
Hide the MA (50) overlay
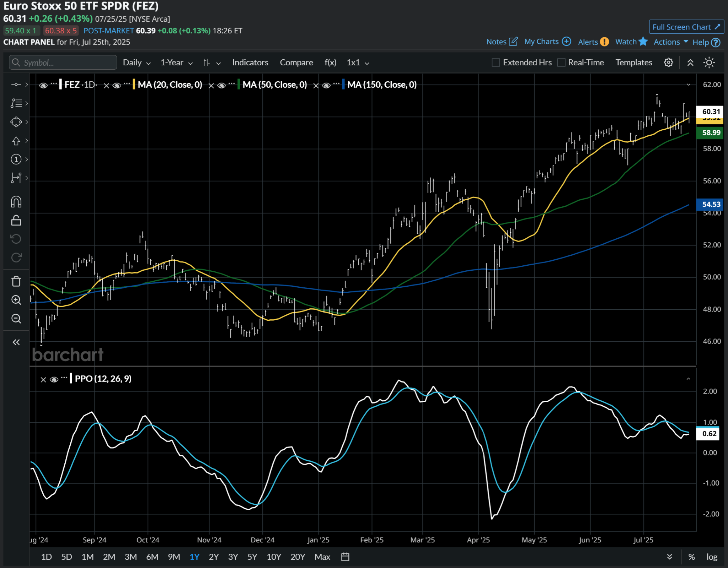221,85
